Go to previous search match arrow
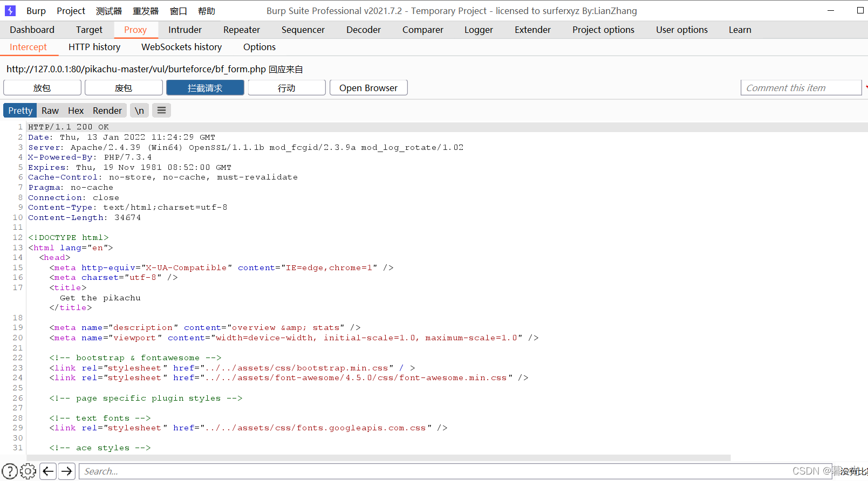Image resolution: width=868 pixels, height=481 pixels. click(48, 471)
